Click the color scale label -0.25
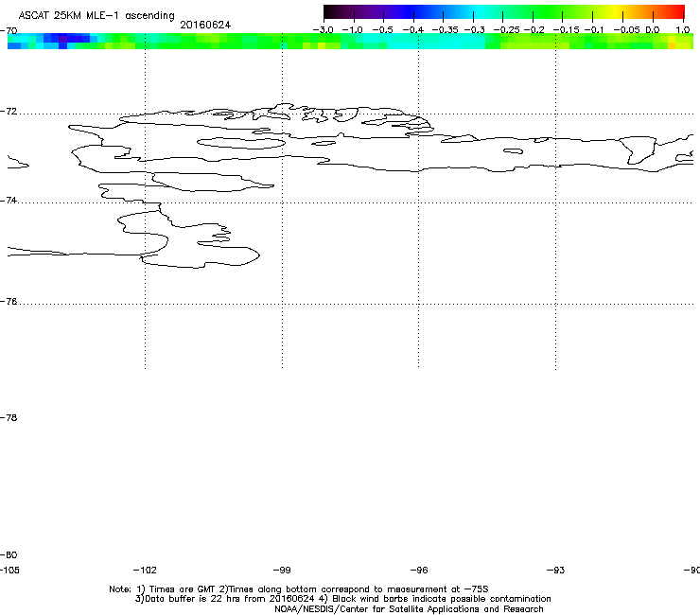This screenshot has width=700, height=615. click(506, 30)
